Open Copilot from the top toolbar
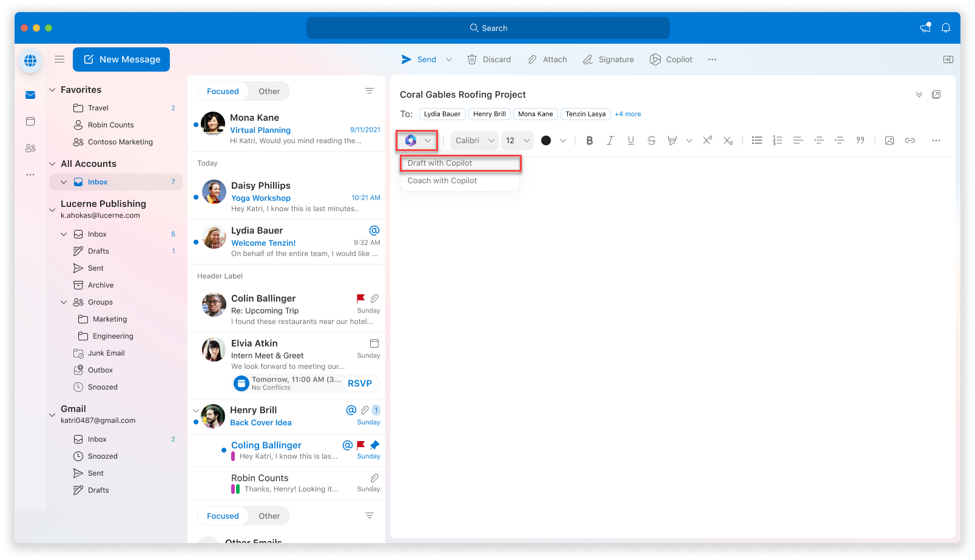 click(x=671, y=59)
